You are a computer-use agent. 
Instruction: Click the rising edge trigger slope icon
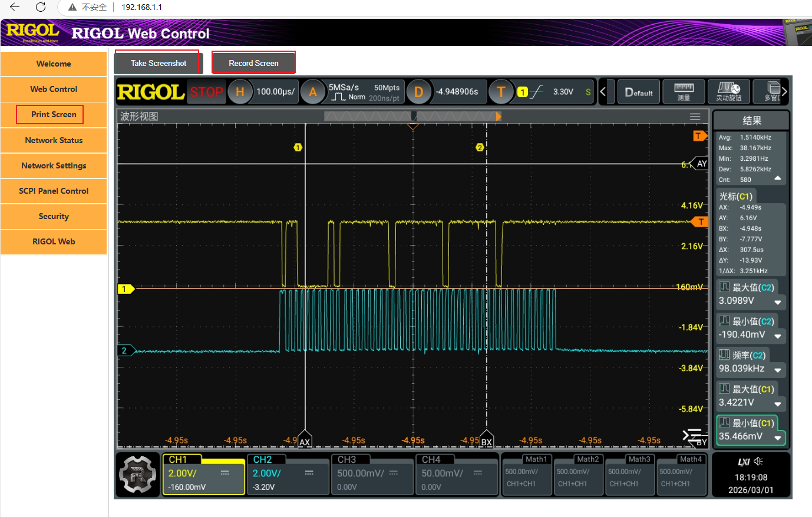536,92
